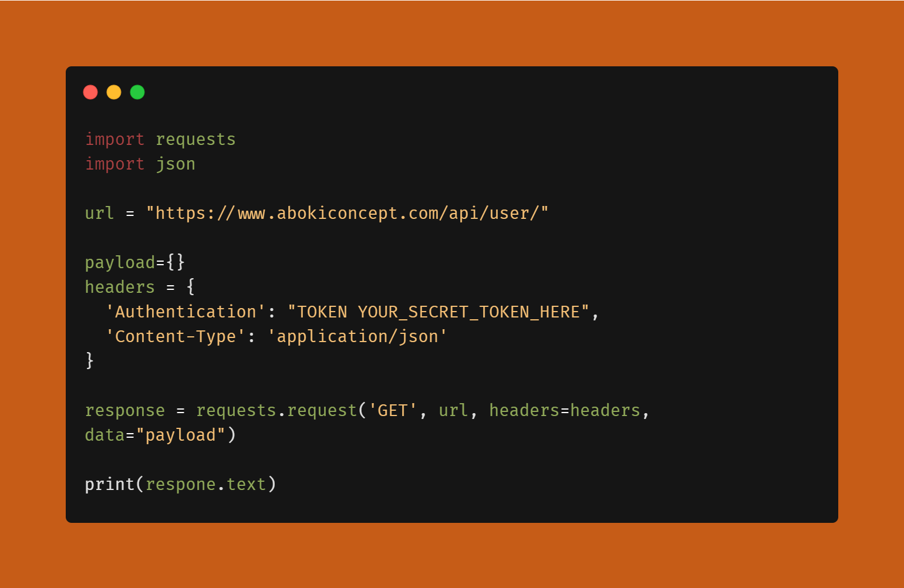Select respone.text inside the print call
The height and width of the screenshot is (588, 904).
205,484
